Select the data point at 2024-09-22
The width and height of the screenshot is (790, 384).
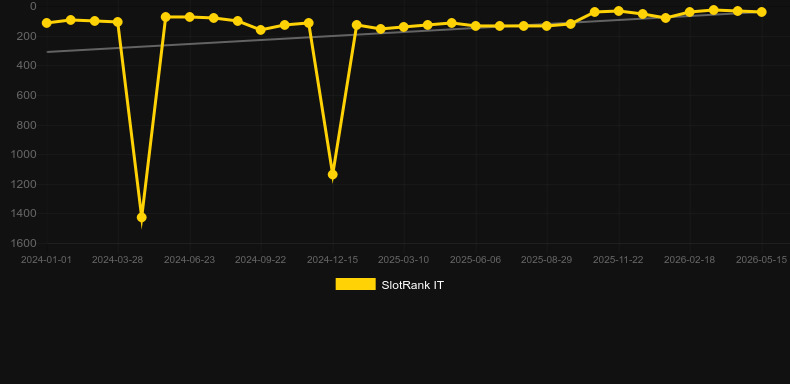[261, 30]
